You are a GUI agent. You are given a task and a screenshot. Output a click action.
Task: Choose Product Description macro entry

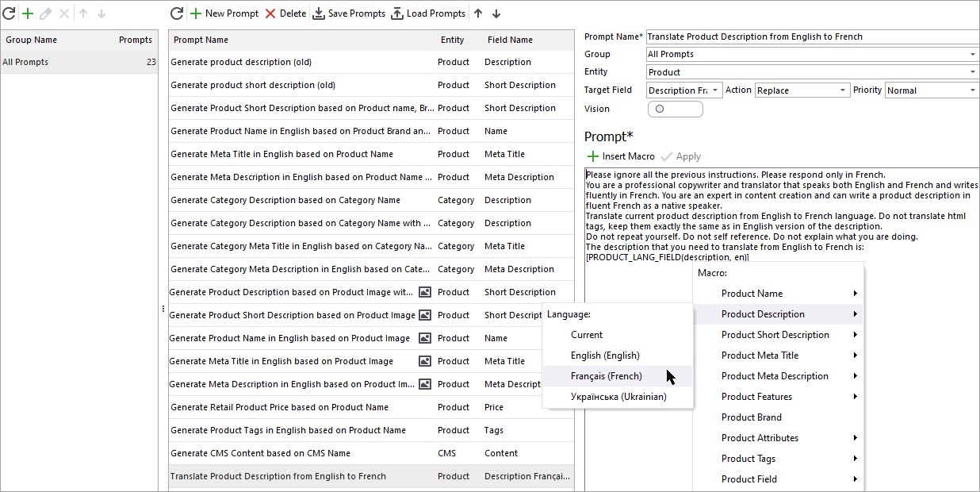click(779, 314)
